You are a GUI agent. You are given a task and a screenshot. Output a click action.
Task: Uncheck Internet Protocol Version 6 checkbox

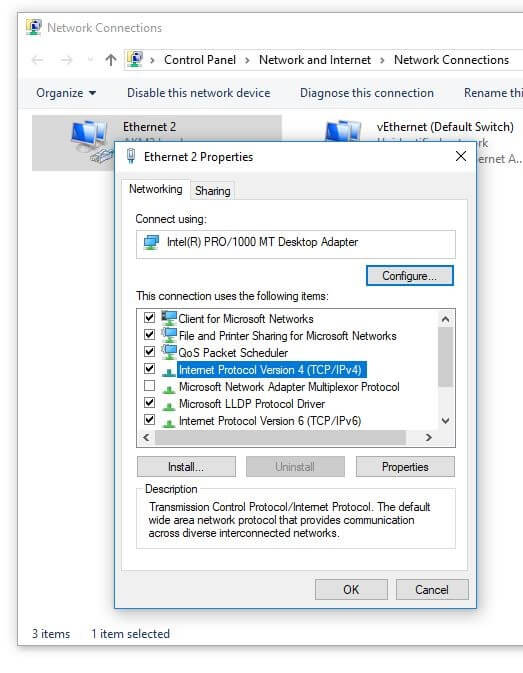click(149, 419)
